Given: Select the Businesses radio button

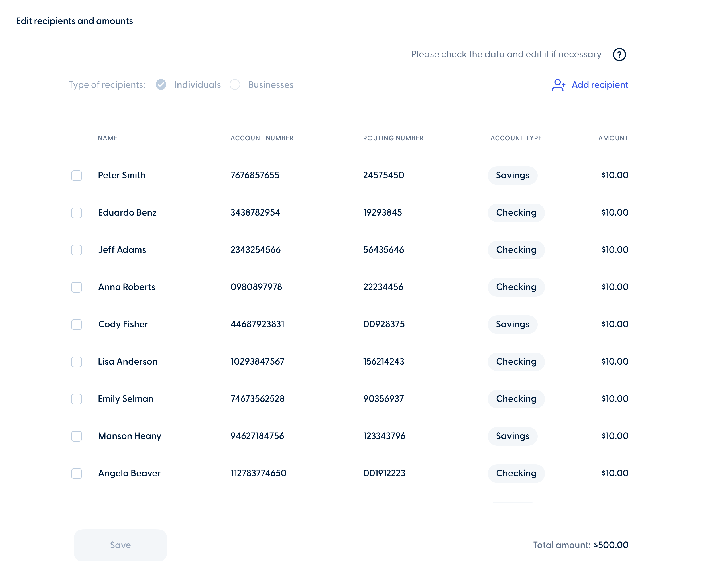Looking at the screenshot, I should pyautogui.click(x=235, y=85).
